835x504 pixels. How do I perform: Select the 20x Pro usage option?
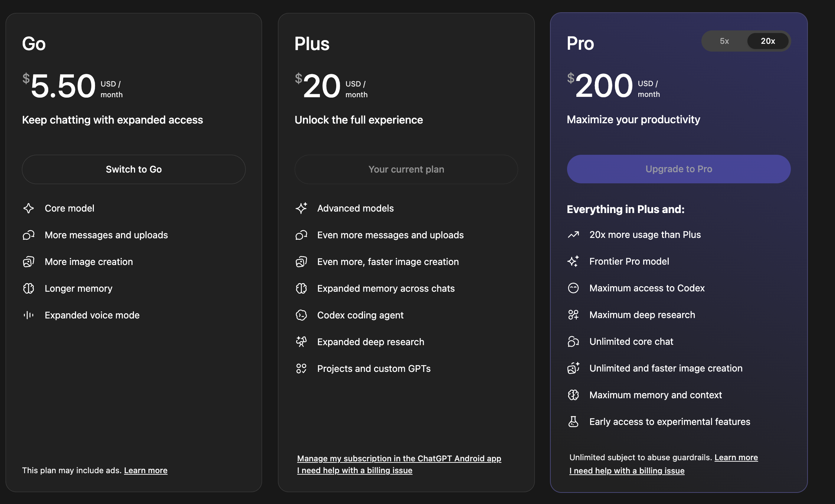pos(767,41)
